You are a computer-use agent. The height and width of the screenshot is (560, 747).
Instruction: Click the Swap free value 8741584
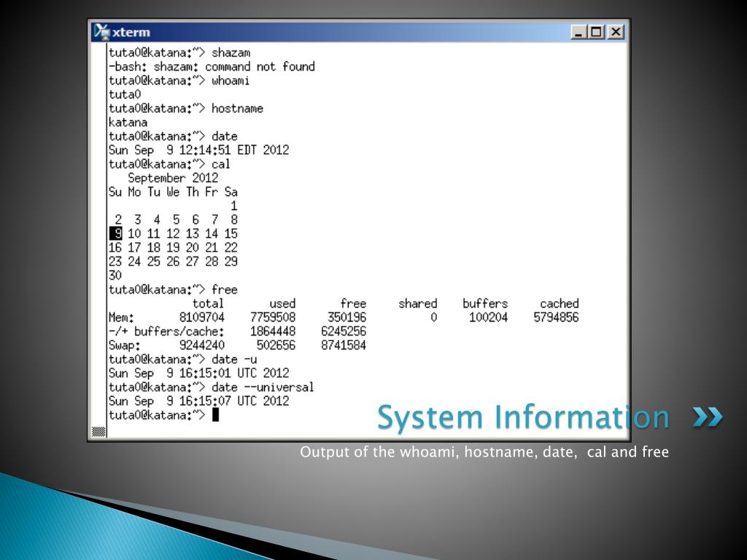tap(344, 345)
